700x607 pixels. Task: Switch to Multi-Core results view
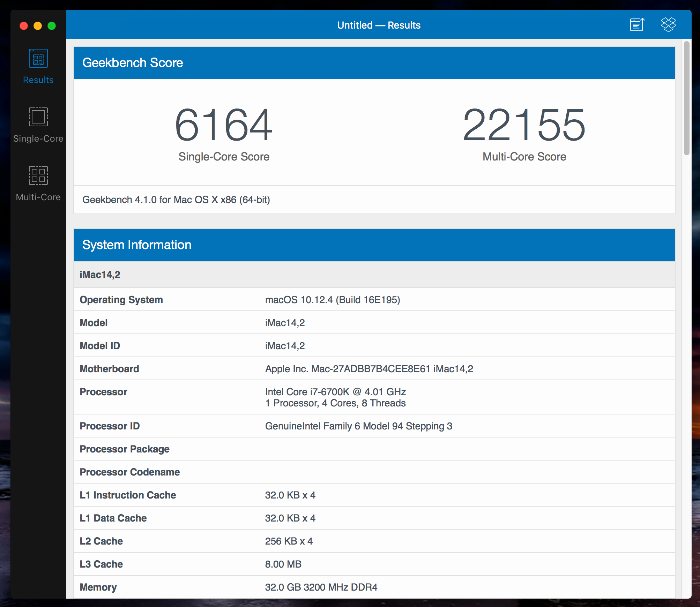pos(38,183)
